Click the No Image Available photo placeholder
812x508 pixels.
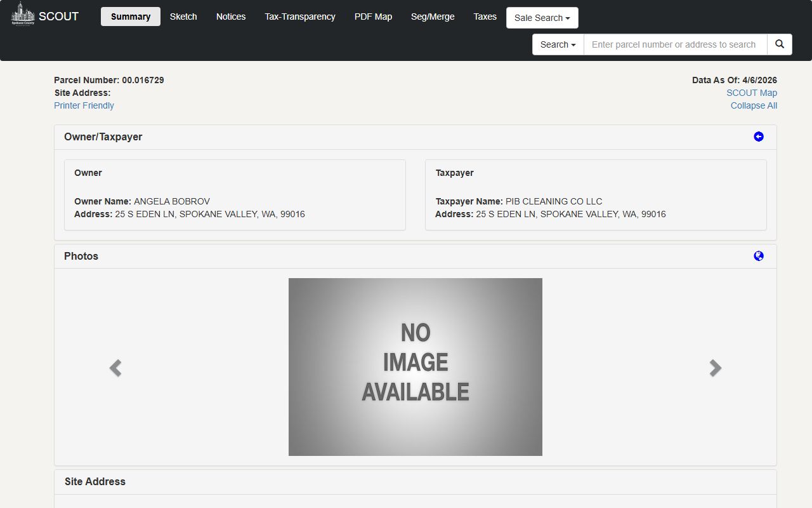416,367
